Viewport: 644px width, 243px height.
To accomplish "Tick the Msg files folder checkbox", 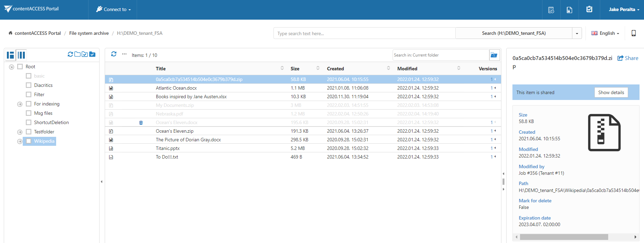I will click(29, 113).
